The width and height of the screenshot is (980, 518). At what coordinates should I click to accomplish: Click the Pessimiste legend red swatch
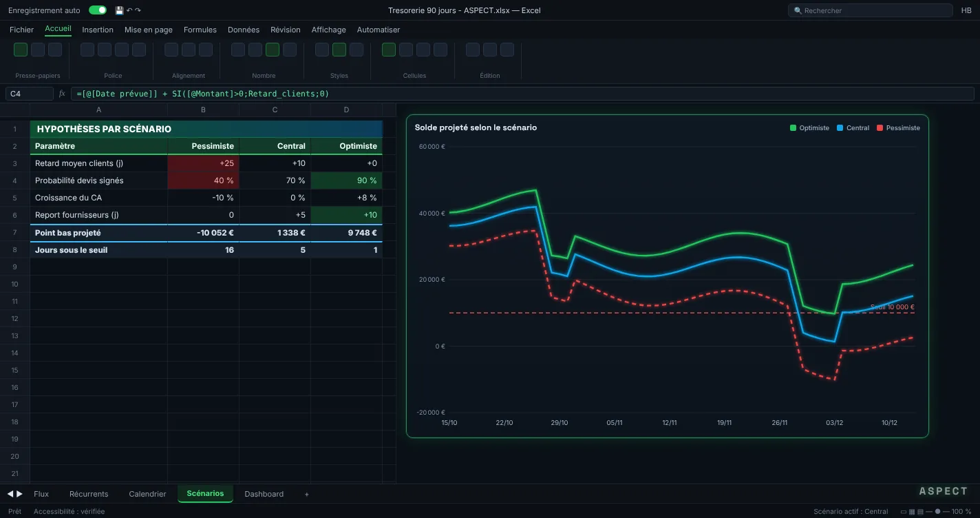click(x=880, y=128)
